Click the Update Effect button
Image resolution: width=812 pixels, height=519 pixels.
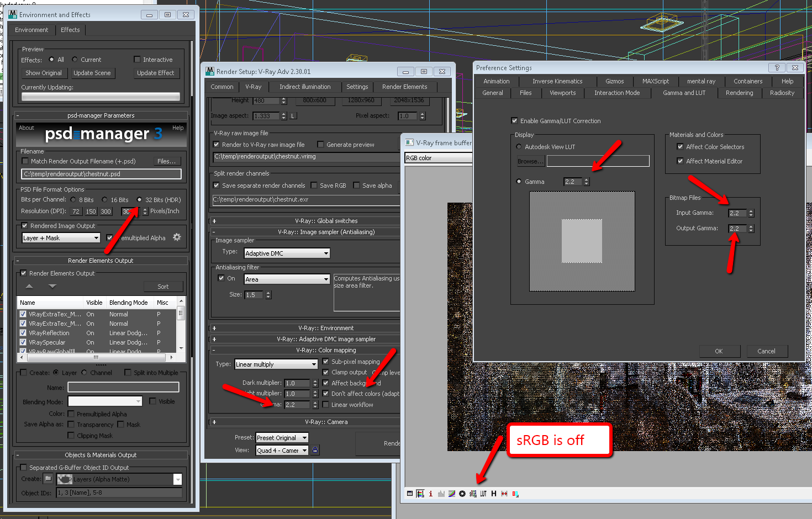click(155, 73)
